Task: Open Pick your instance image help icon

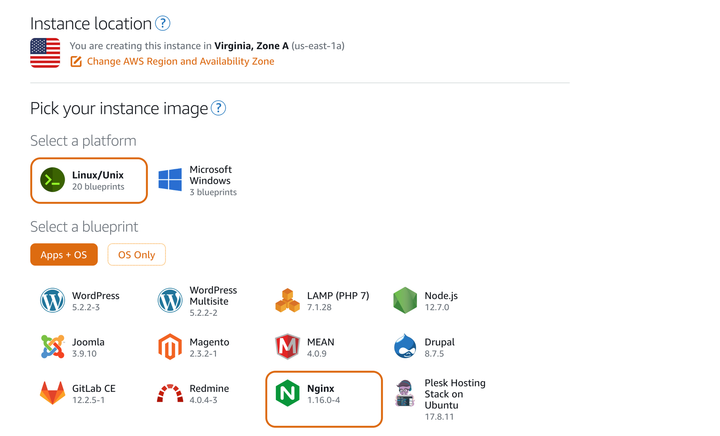Action: (x=219, y=108)
